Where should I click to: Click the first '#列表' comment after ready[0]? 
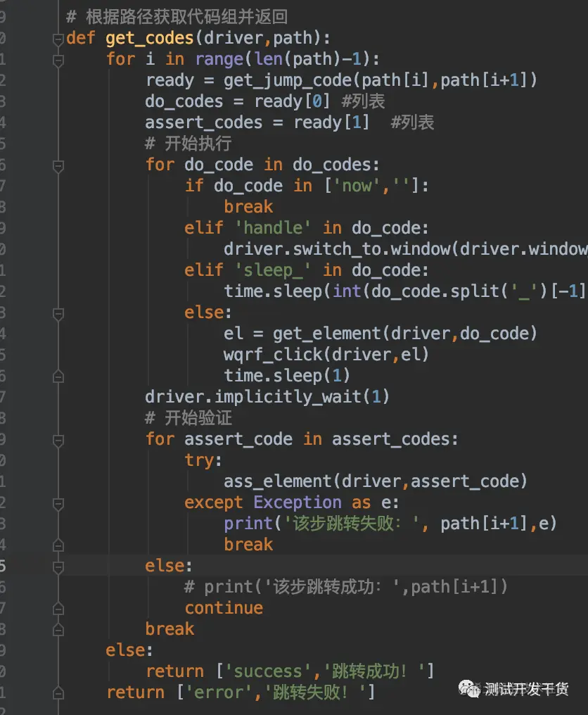[364, 101]
